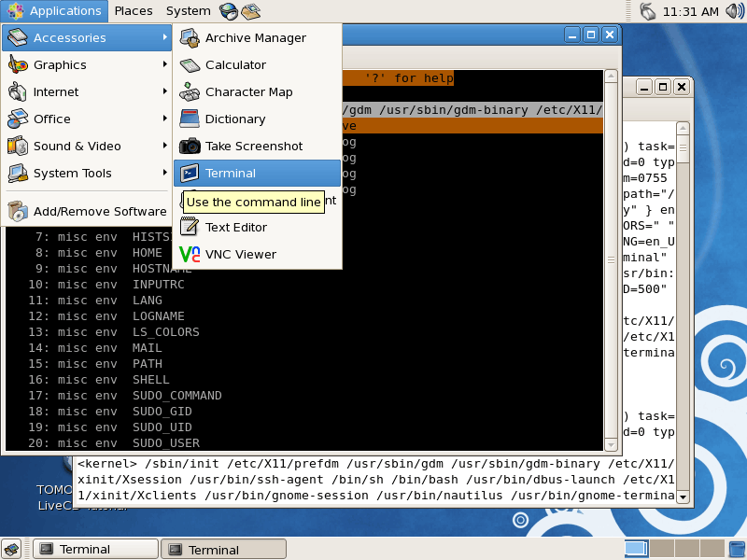Expand the Graphics submenu
This screenshot has height=560, width=747.
tap(87, 64)
